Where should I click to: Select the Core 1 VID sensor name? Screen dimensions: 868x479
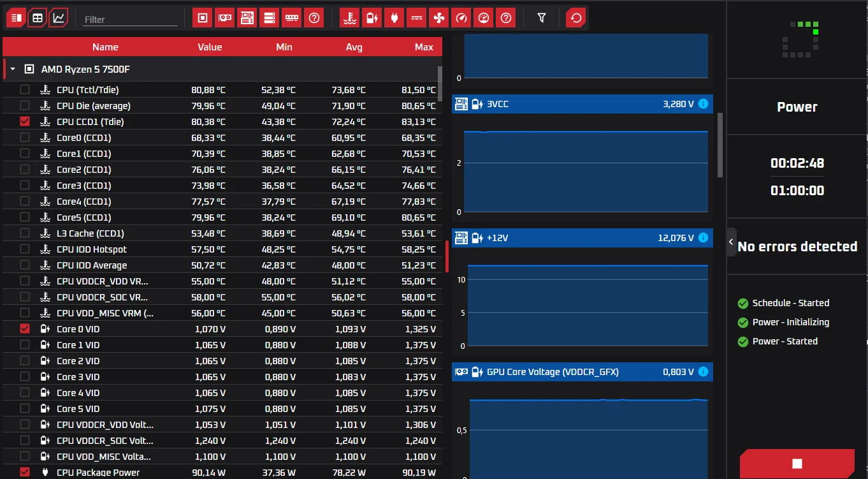coord(78,345)
